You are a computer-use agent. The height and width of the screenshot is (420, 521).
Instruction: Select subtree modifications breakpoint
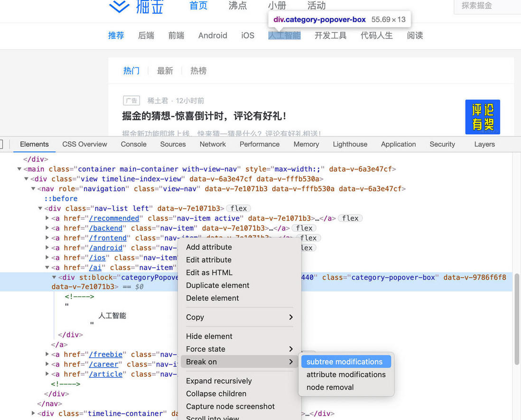point(346,362)
